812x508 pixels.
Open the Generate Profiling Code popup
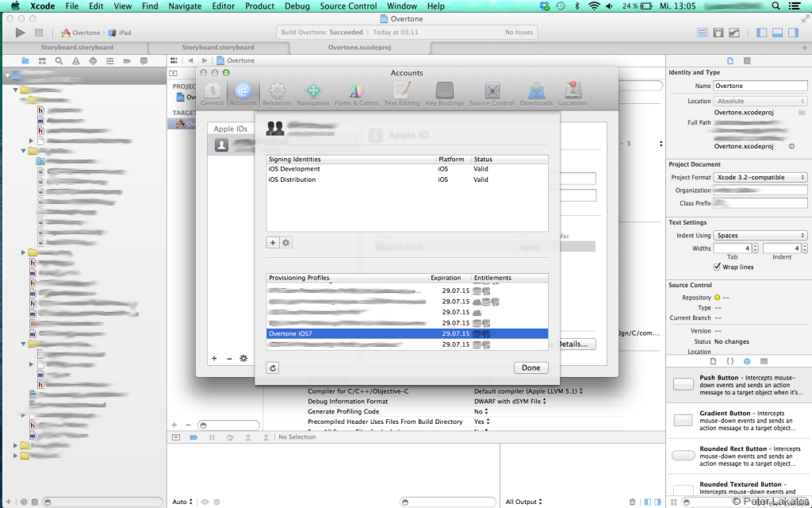point(481,412)
